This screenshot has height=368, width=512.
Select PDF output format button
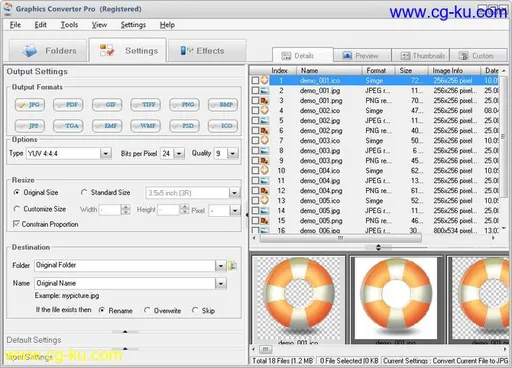point(68,105)
